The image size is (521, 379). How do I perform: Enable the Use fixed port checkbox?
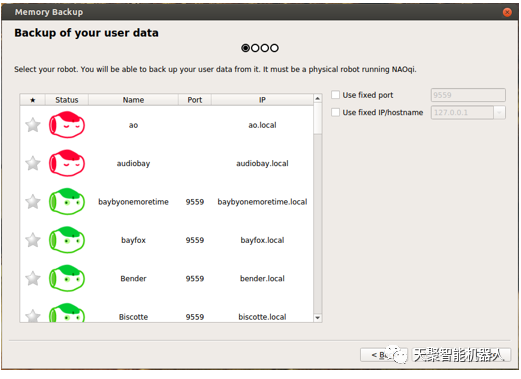(335, 95)
